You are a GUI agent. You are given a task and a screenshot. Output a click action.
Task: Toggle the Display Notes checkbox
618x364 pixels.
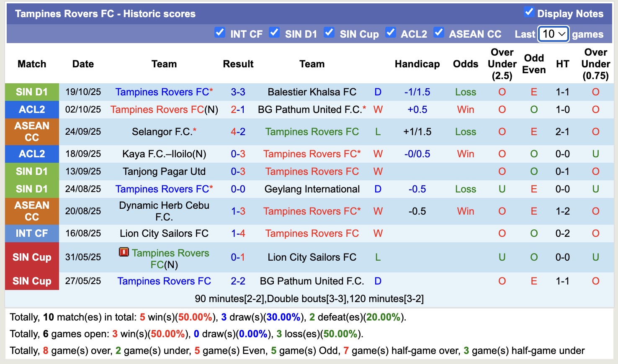point(529,12)
